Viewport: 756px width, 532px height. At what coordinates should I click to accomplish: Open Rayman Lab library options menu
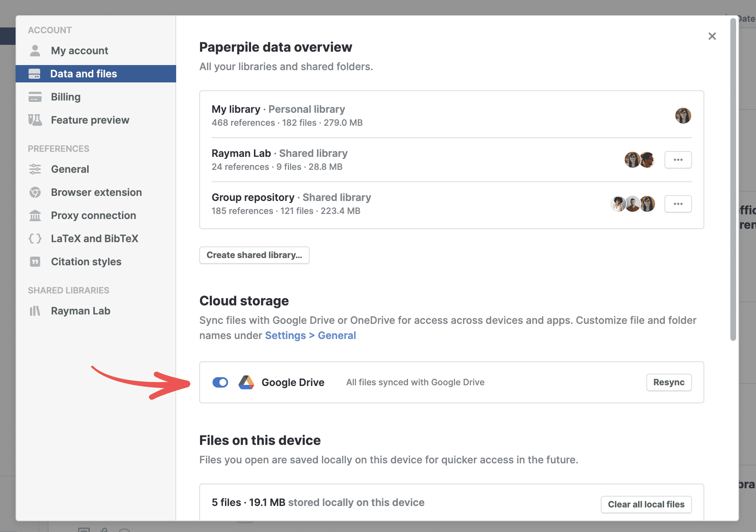pos(678,160)
